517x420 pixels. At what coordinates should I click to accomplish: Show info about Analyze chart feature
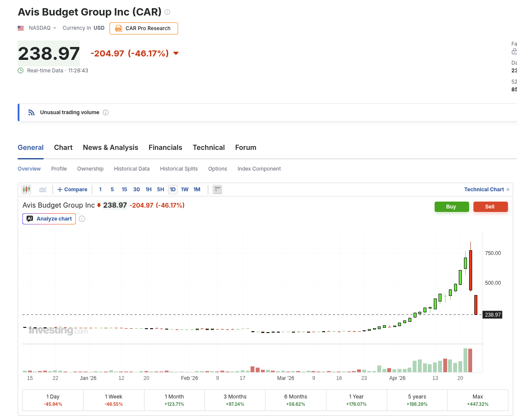(x=82, y=219)
